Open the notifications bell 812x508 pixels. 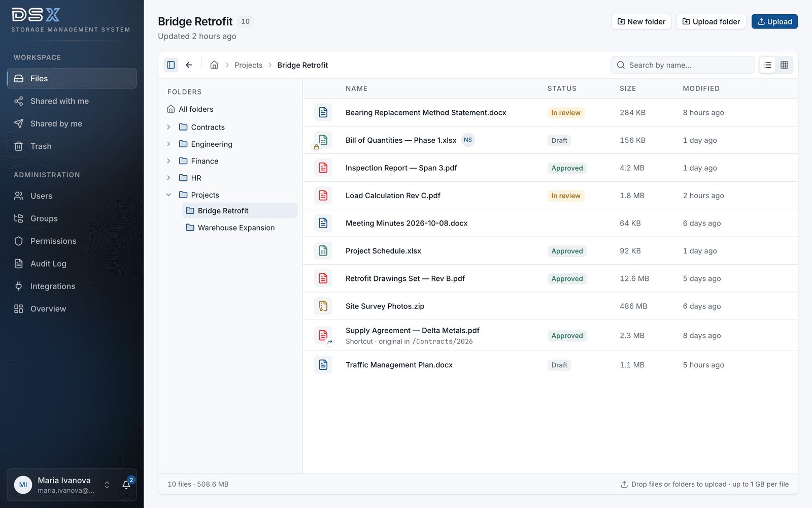[127, 485]
